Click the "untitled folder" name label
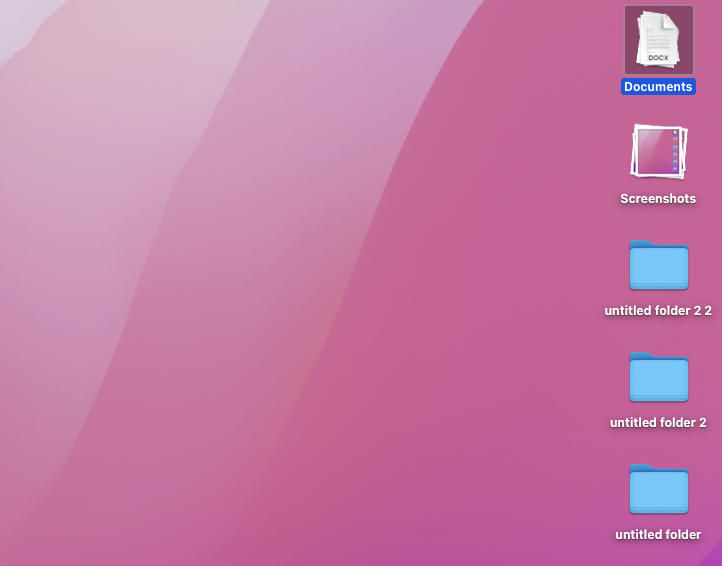This screenshot has height=566, width=722. (x=658, y=534)
